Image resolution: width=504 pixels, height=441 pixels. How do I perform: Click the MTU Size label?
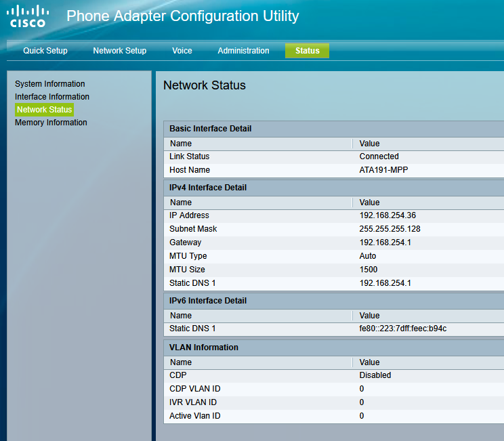point(187,270)
